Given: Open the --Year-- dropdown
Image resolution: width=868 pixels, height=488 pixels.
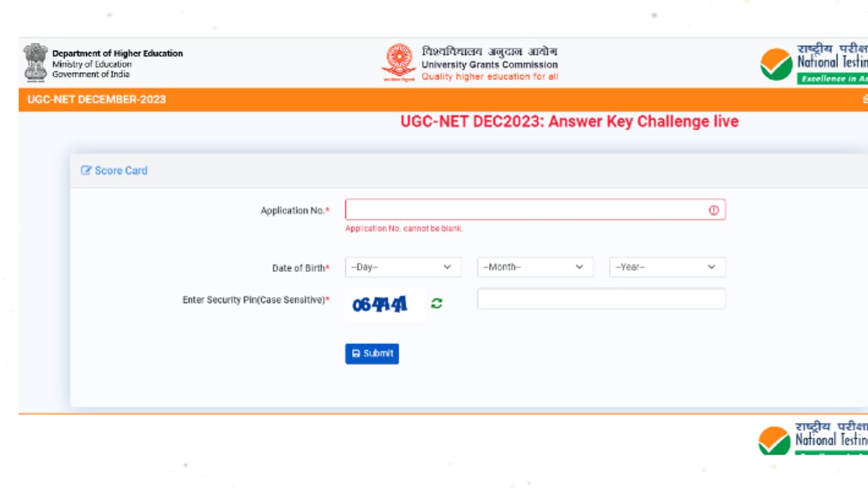Looking at the screenshot, I should pos(667,267).
